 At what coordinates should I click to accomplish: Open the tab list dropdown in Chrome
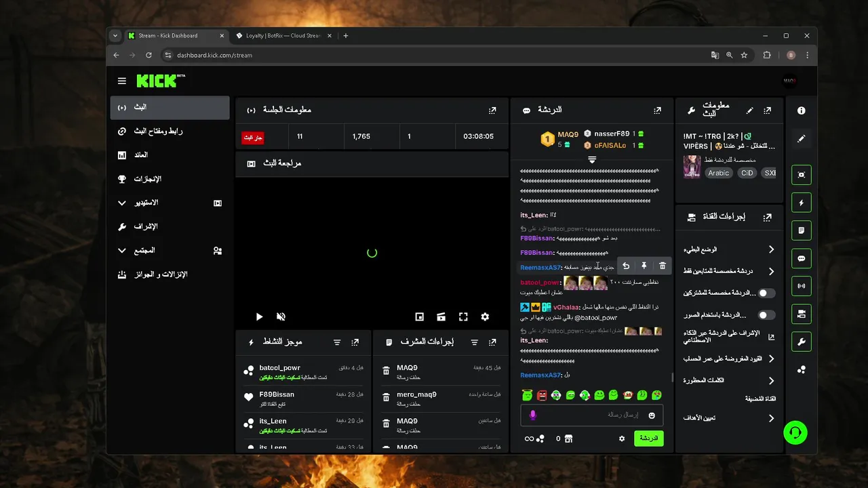(115, 36)
